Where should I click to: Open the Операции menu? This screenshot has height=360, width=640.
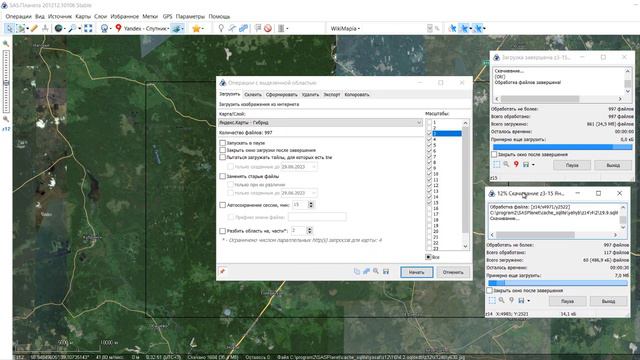coord(18,16)
